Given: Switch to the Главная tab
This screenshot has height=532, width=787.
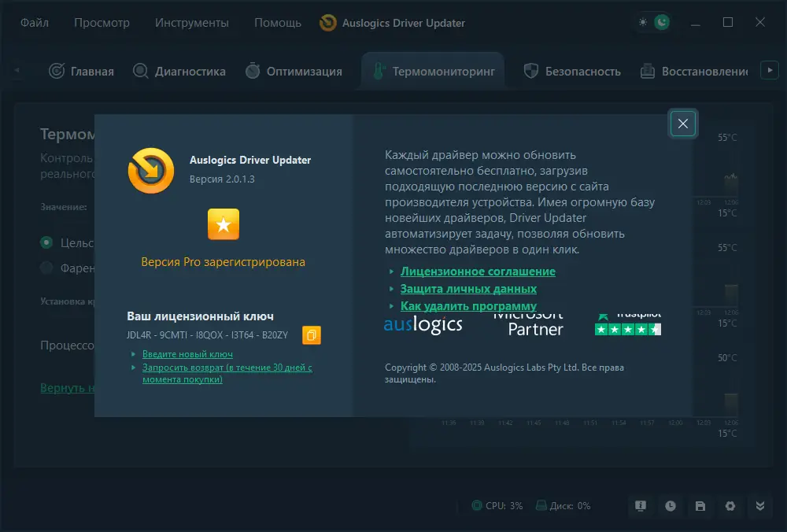Looking at the screenshot, I should (81, 72).
